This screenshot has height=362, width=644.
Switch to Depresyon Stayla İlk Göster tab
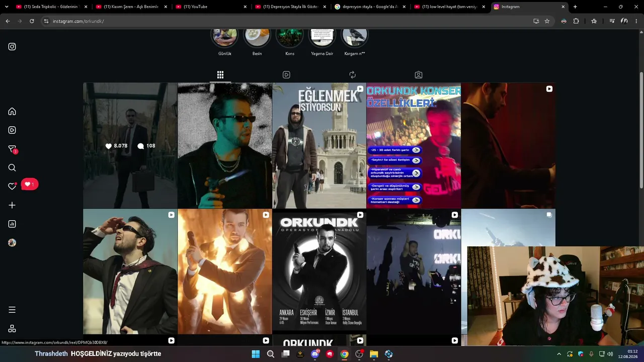[x=290, y=7]
